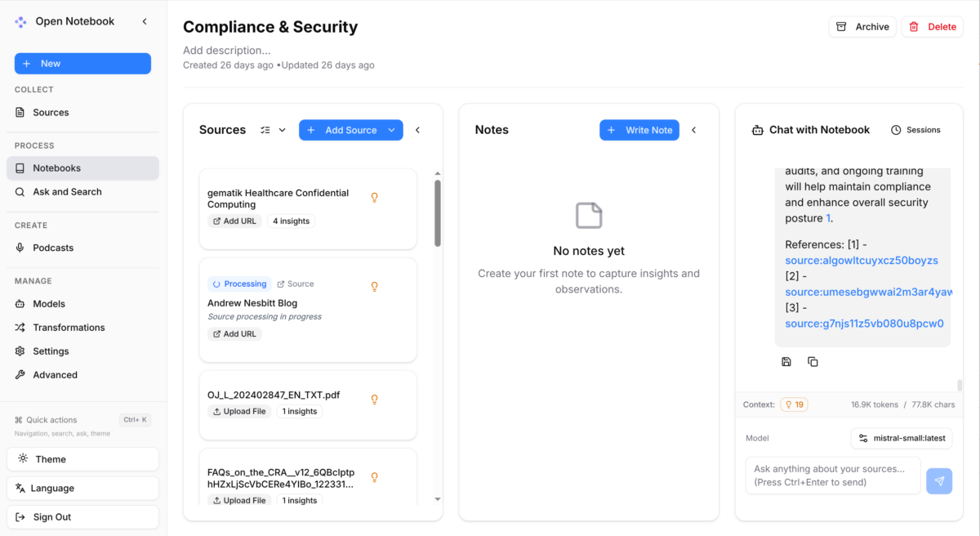This screenshot has width=980, height=536.
Task: Click the send message paper-plane button
Action: (939, 481)
